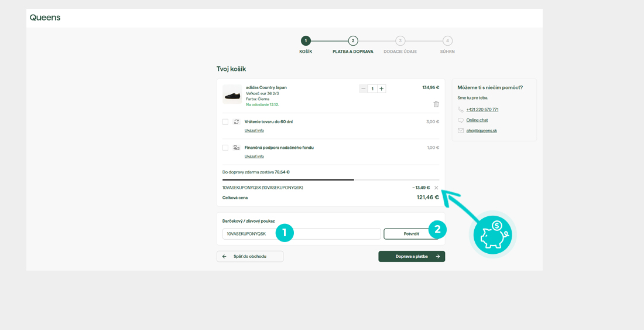
Task: Click the trash icon to remove item
Action: click(x=436, y=104)
